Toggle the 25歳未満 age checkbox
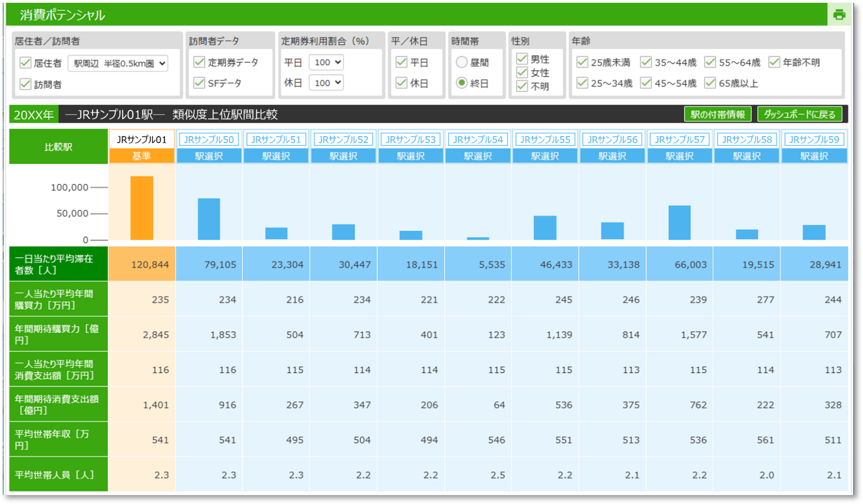This screenshot has width=863, height=504. (582, 62)
